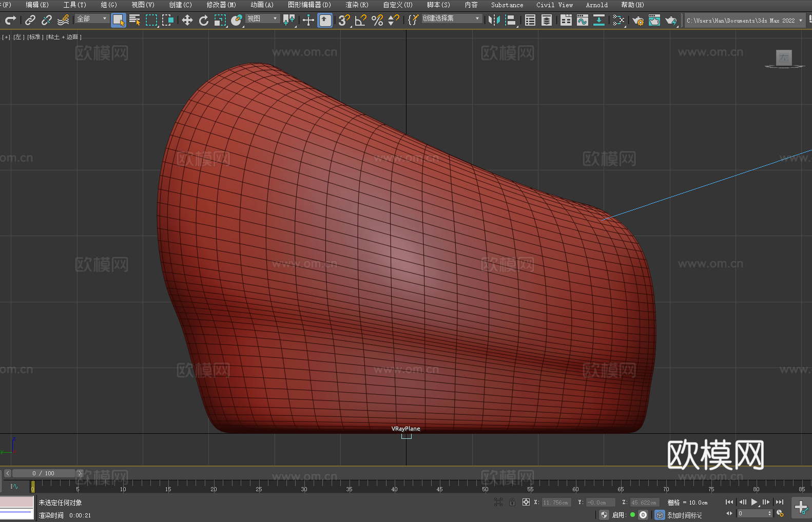The image size is (812, 522).
Task: Toggle the Scene Explorer
Action: pos(530,20)
